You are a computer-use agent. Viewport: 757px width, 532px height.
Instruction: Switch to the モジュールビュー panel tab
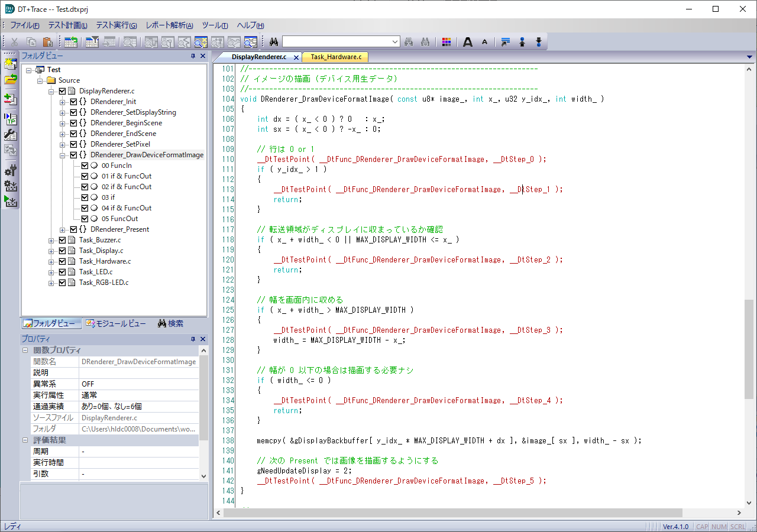tap(116, 323)
